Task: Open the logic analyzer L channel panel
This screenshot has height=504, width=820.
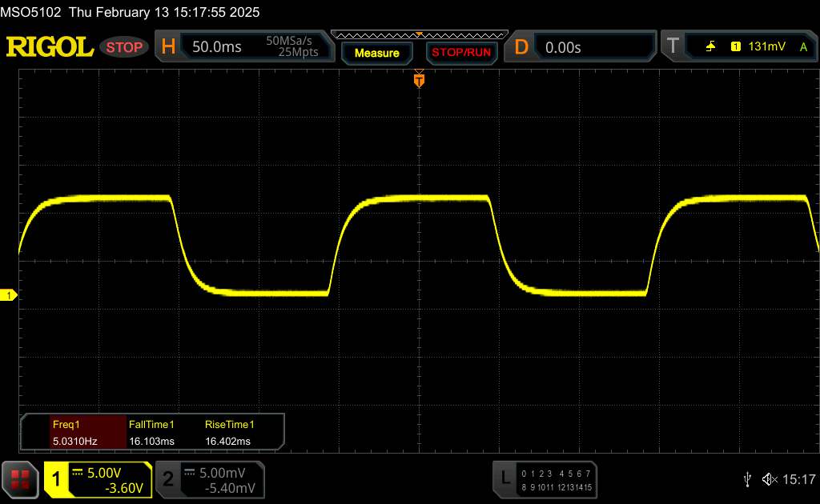Action: (x=545, y=479)
